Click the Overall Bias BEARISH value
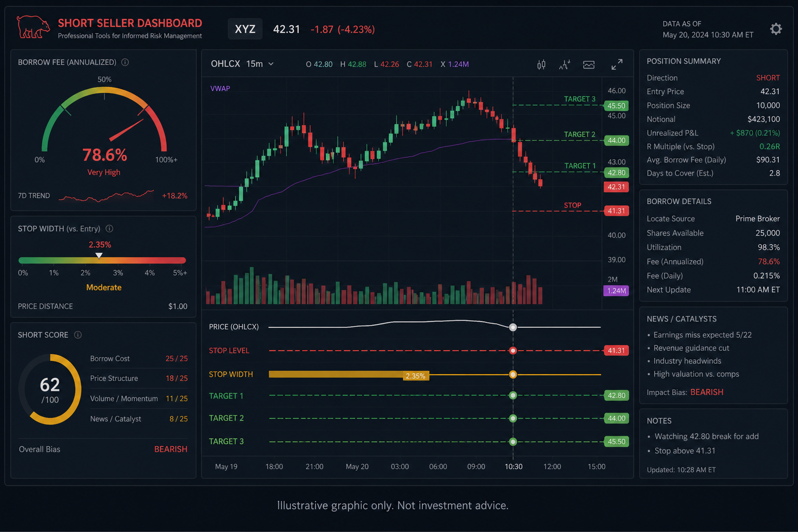Viewport: 798px width, 532px height. pos(170,449)
